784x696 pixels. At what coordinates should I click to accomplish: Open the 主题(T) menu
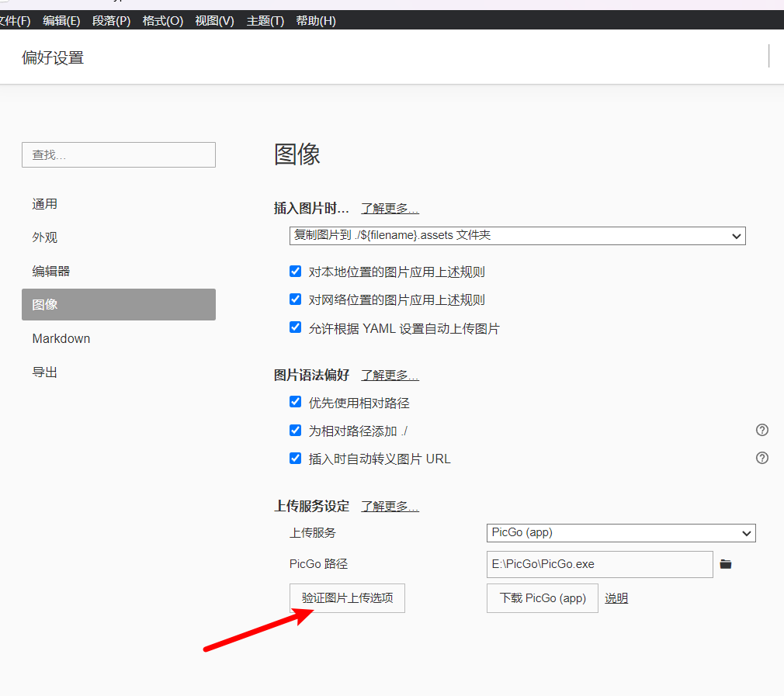pos(265,21)
